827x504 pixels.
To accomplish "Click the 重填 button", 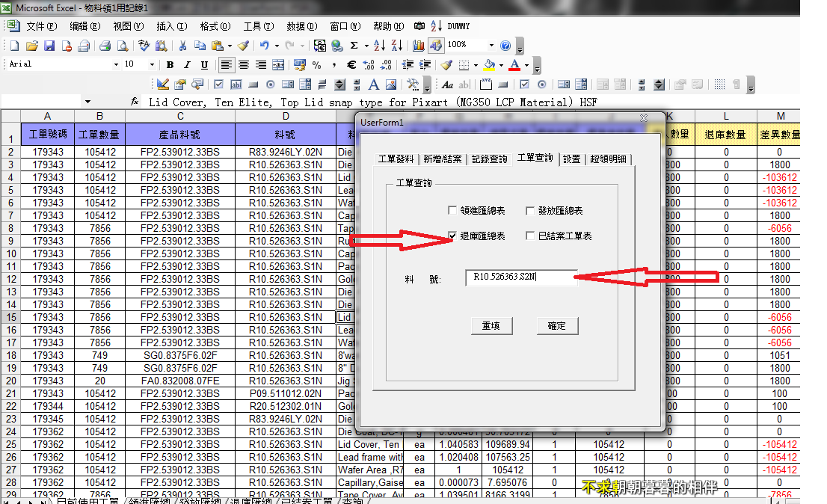I will 491,326.
